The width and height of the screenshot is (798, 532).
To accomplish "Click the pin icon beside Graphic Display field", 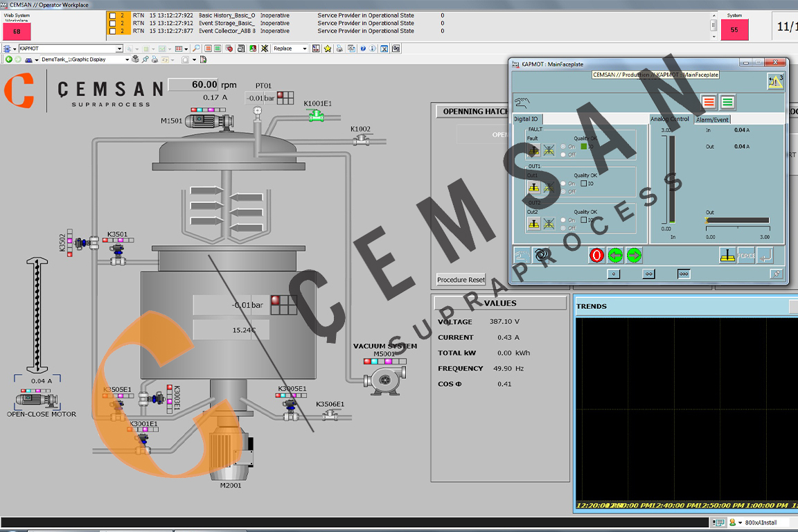I will pos(145,60).
